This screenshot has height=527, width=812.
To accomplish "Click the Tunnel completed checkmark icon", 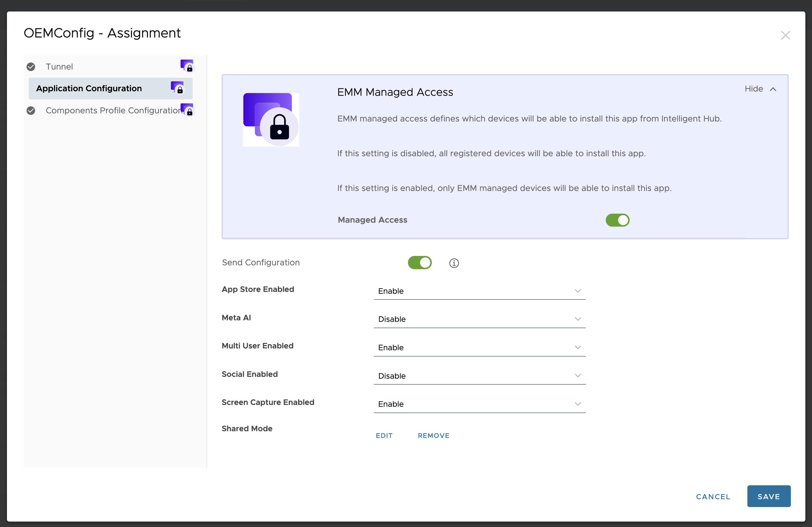I will click(31, 66).
